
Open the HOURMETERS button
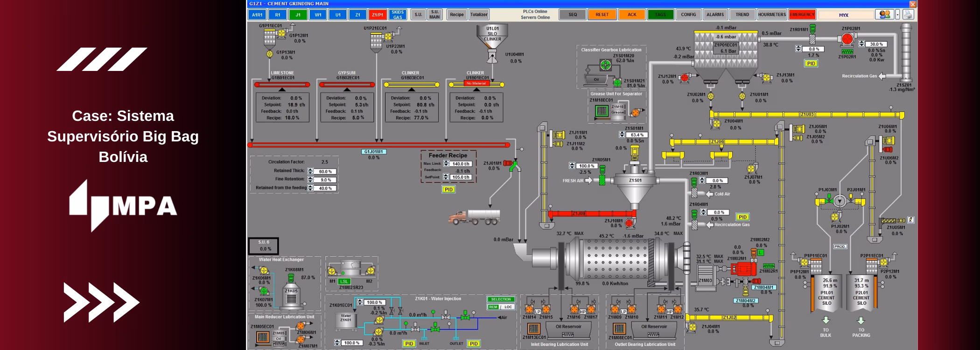pyautogui.click(x=772, y=14)
